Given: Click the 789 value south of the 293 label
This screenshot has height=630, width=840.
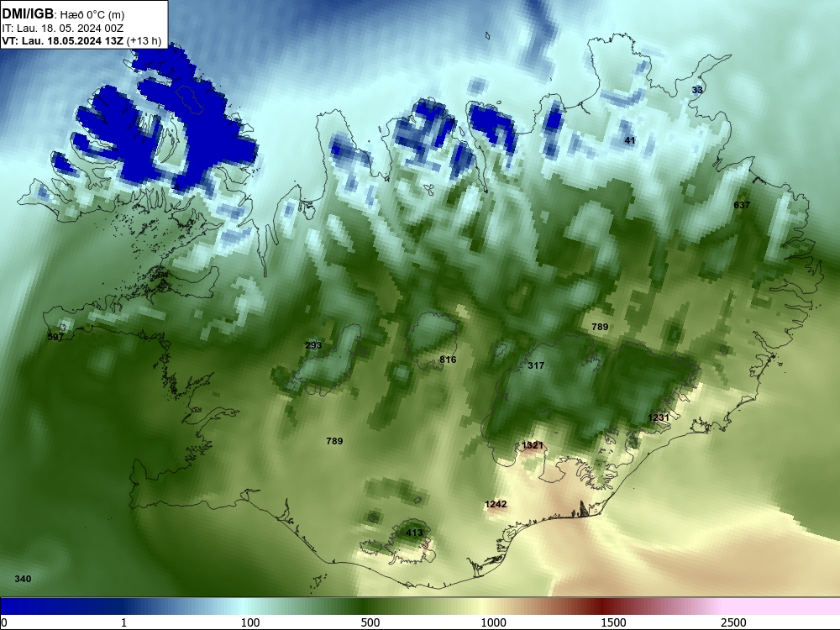Looking at the screenshot, I should (335, 441).
